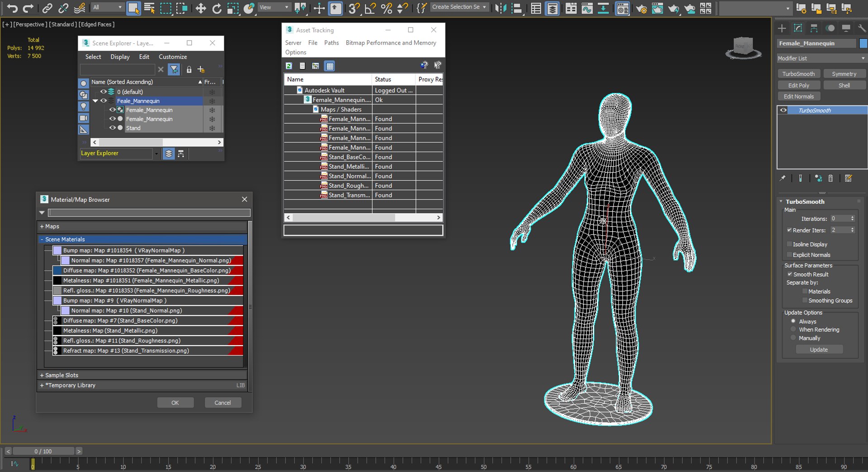The image size is (868, 472).
Task: Select When Rendering update option
Action: click(x=793, y=330)
